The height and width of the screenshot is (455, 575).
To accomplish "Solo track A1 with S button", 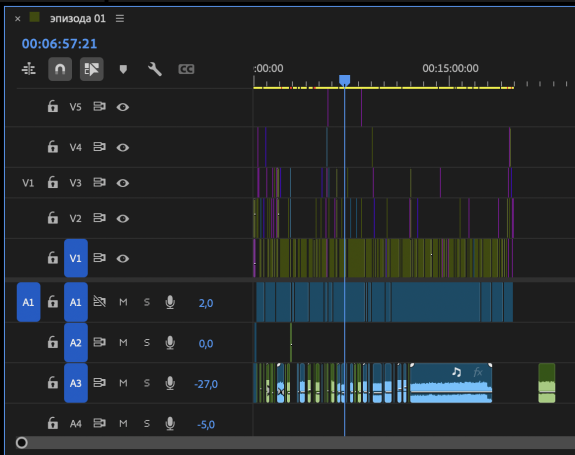I will (x=147, y=302).
